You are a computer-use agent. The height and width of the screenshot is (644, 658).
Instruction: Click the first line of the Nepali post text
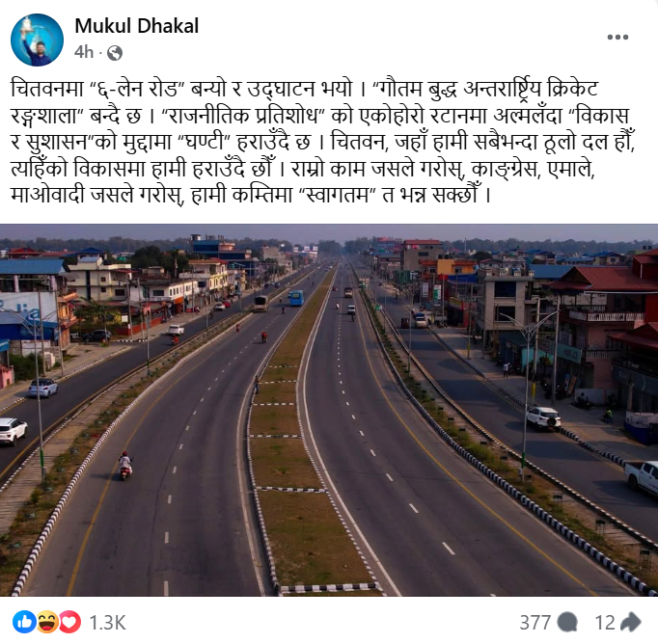pos(304,89)
